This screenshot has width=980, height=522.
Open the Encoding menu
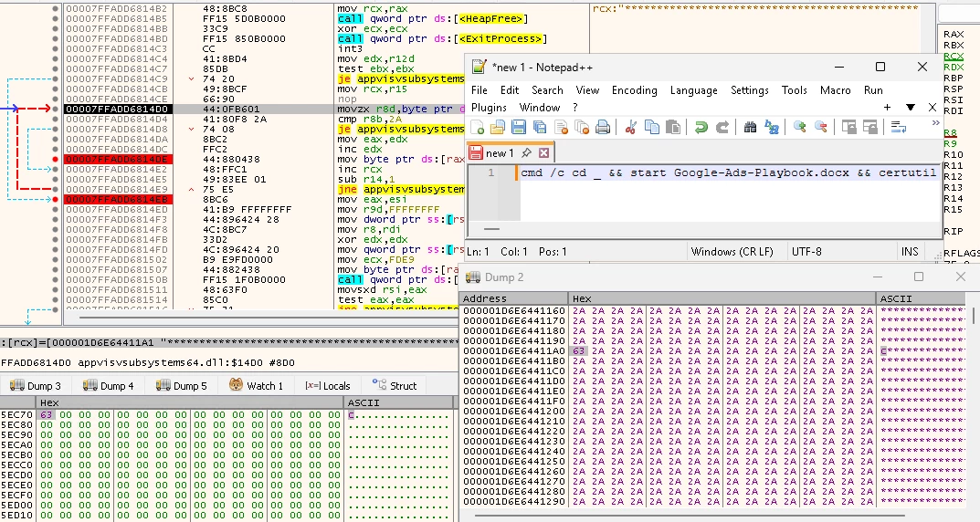point(635,90)
